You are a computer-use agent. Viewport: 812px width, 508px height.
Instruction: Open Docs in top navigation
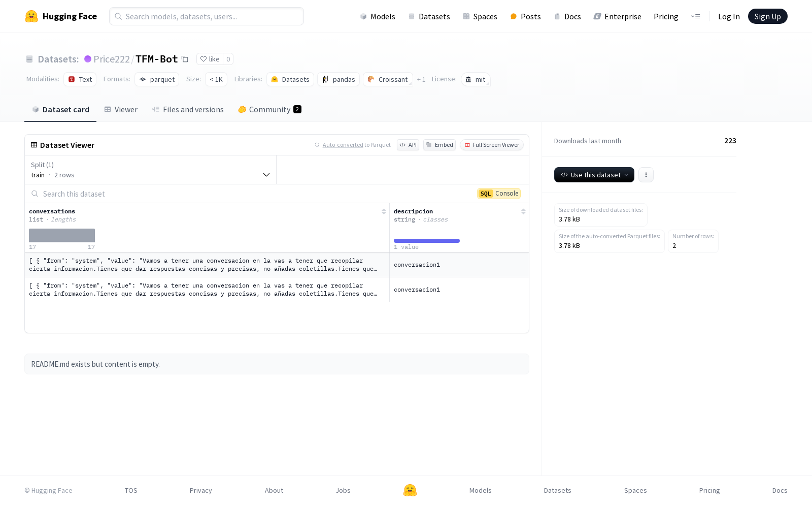[x=567, y=16]
